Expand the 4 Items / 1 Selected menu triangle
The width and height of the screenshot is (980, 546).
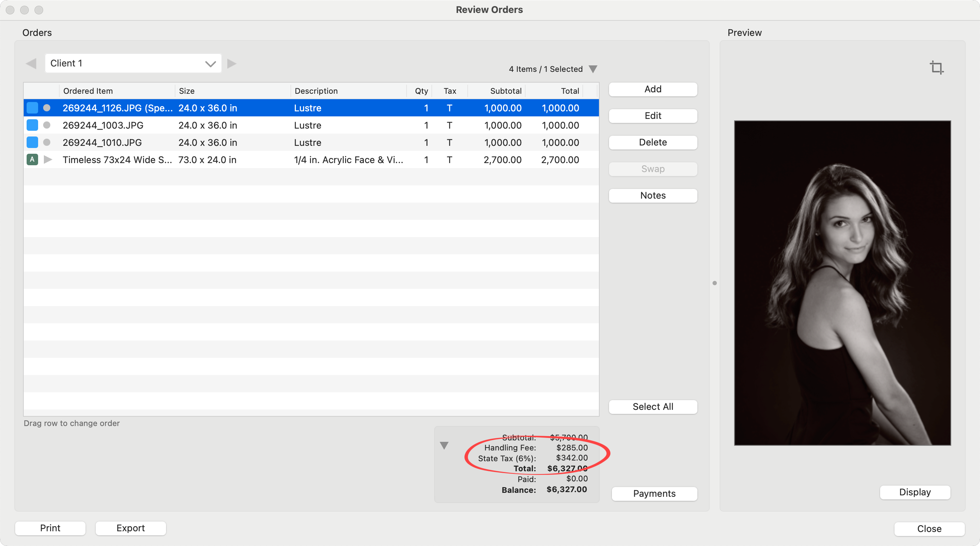pyautogui.click(x=593, y=69)
